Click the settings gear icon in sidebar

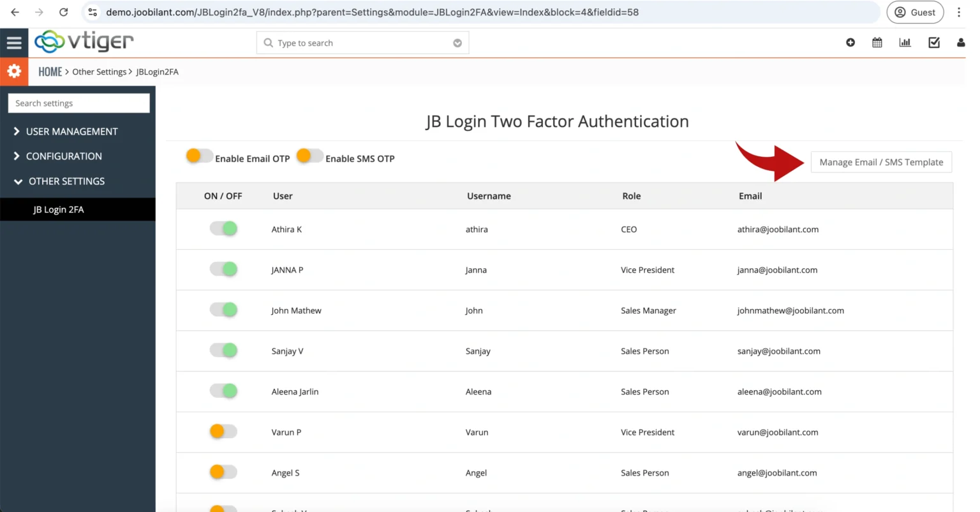[15, 71]
